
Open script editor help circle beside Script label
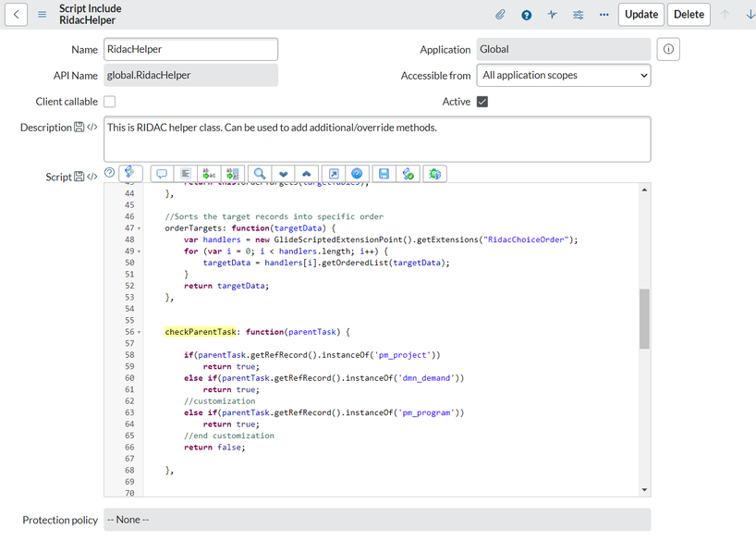click(109, 172)
